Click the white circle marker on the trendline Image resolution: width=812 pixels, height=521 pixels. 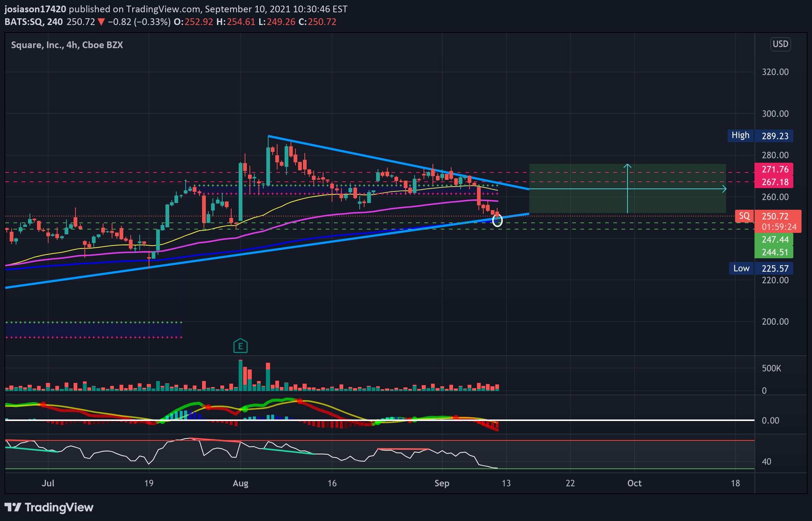[x=497, y=220]
